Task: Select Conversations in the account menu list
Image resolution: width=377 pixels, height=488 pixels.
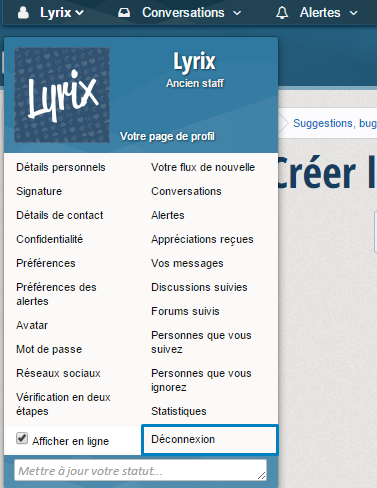Action: pyautogui.click(x=186, y=191)
